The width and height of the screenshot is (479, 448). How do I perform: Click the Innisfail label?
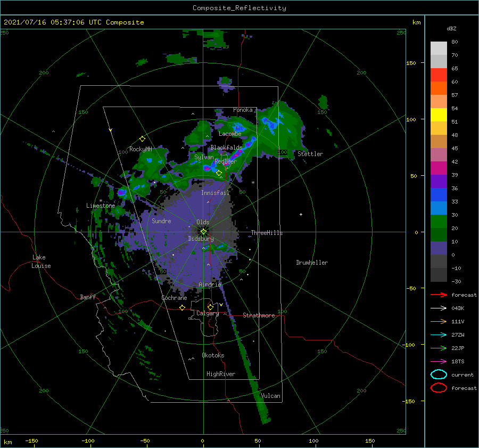[215, 193]
